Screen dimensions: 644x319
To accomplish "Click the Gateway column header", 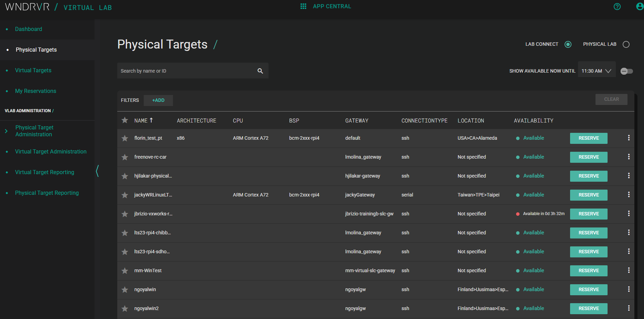I will point(357,121).
